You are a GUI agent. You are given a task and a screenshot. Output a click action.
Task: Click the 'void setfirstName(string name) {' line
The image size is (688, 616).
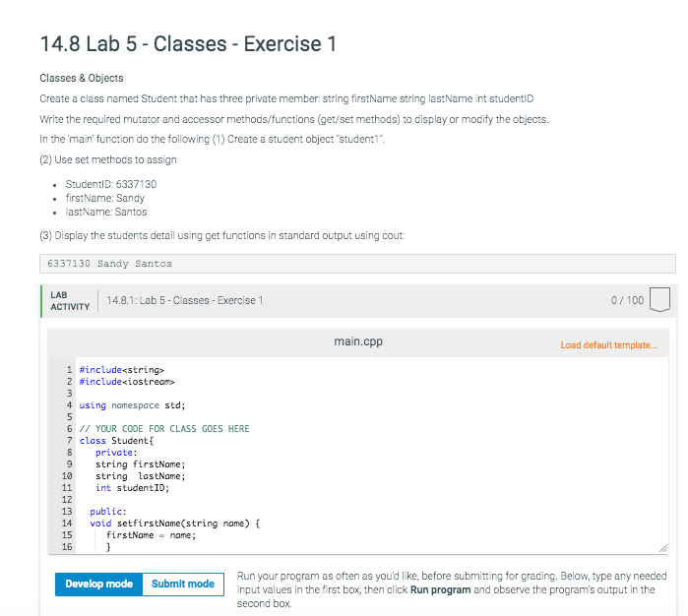point(175,524)
